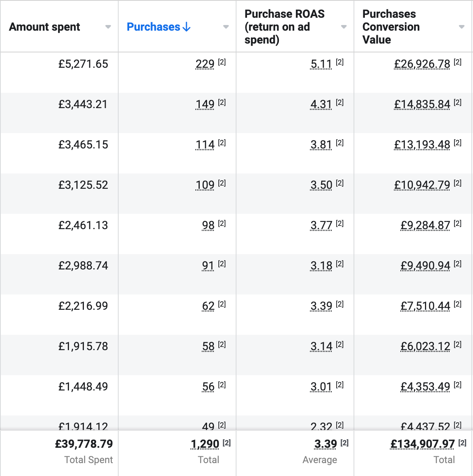Image resolution: width=473 pixels, height=476 pixels.
Task: Open the total purchases 1,290 link
Action: point(205,444)
